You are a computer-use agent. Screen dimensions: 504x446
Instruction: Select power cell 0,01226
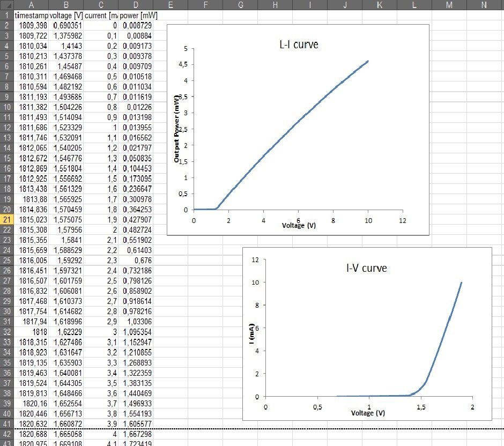pyautogui.click(x=136, y=107)
